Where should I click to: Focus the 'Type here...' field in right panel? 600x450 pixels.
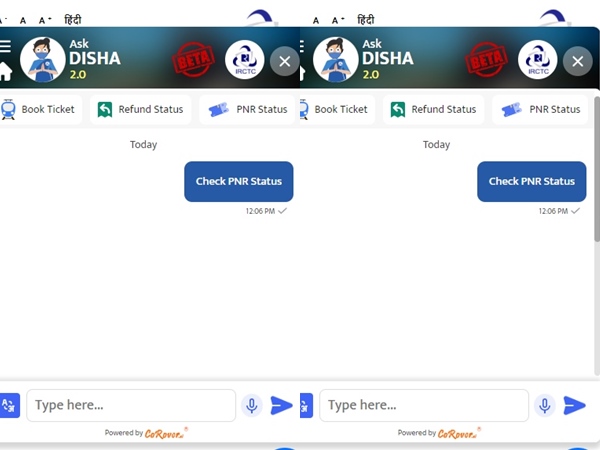[423, 405]
